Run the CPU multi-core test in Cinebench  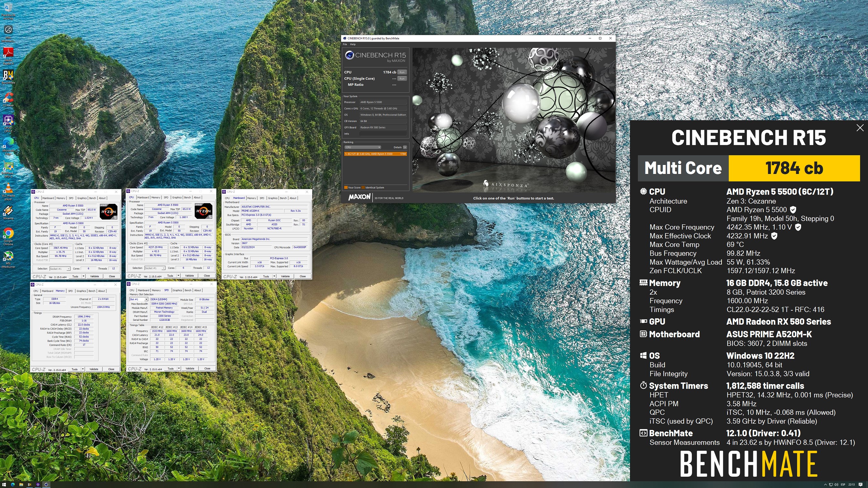pyautogui.click(x=402, y=72)
